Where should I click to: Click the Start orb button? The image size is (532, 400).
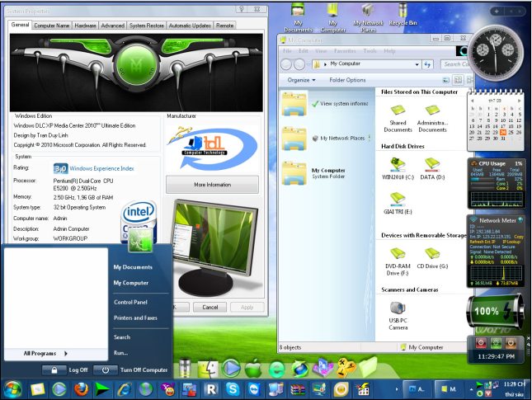pyautogui.click(x=12, y=389)
